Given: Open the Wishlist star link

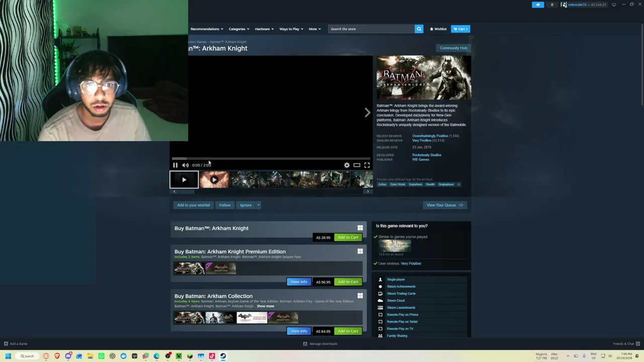Looking at the screenshot, I should [438, 29].
